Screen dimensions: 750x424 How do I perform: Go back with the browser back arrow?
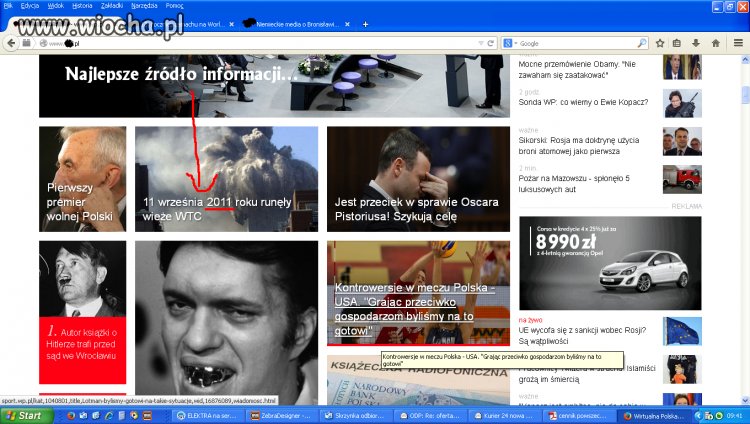pyautogui.click(x=11, y=43)
